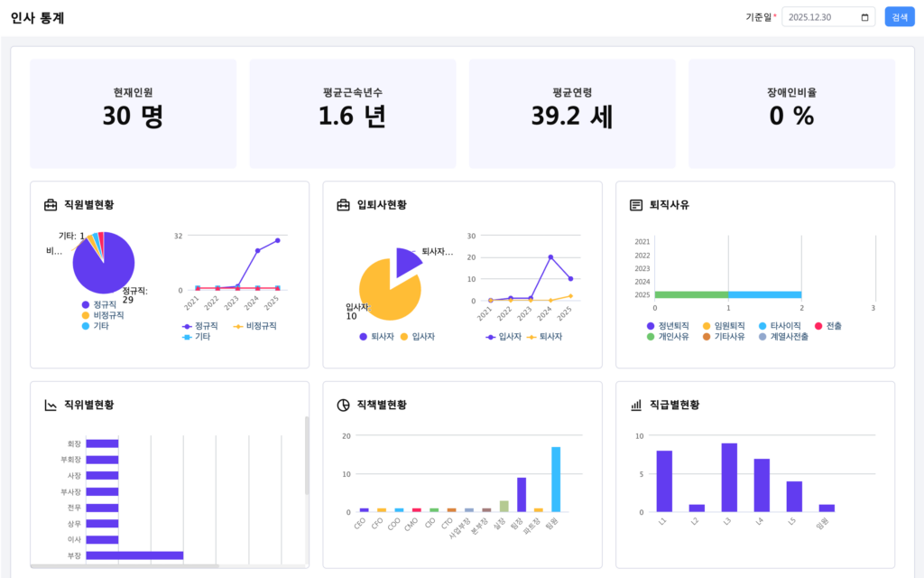This screenshot has height=578, width=924.
Task: Click the horizontal scrollbar under 직위별현황 chart
Action: [x=125, y=566]
